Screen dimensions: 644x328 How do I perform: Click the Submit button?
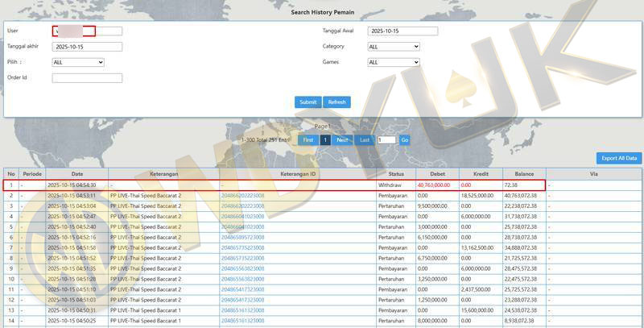[x=308, y=102]
